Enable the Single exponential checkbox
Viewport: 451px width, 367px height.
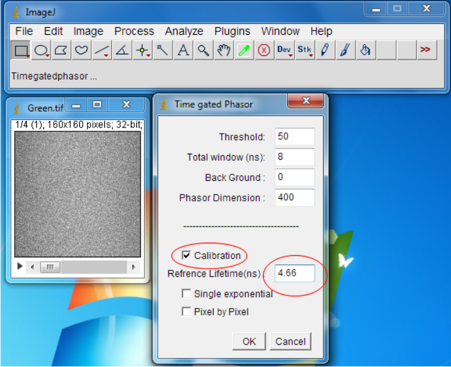click(186, 294)
